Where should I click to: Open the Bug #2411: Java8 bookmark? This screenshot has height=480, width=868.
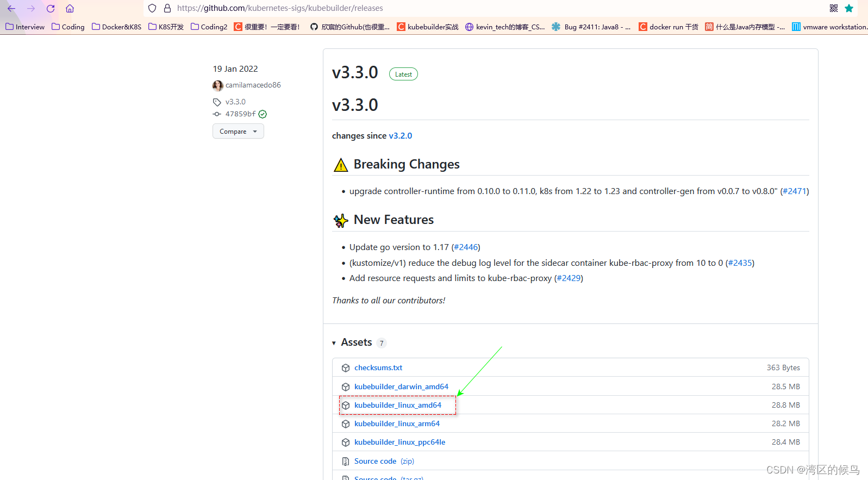tap(591, 27)
